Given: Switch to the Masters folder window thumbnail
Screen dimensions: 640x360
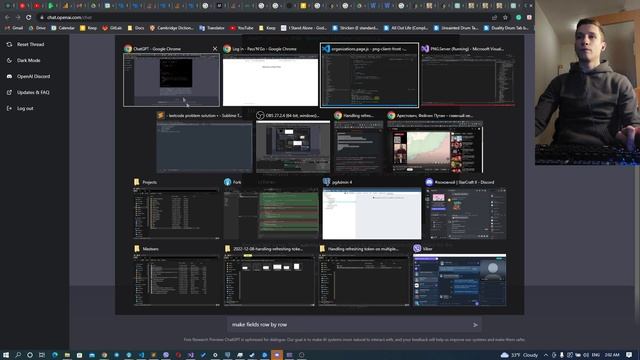Looking at the screenshot, I should 176,280.
